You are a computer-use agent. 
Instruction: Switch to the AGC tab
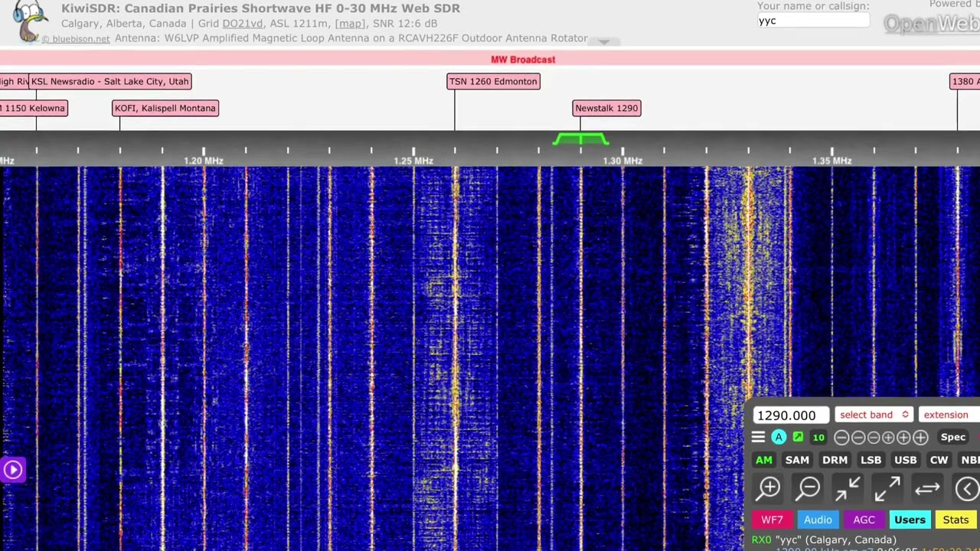[864, 520]
